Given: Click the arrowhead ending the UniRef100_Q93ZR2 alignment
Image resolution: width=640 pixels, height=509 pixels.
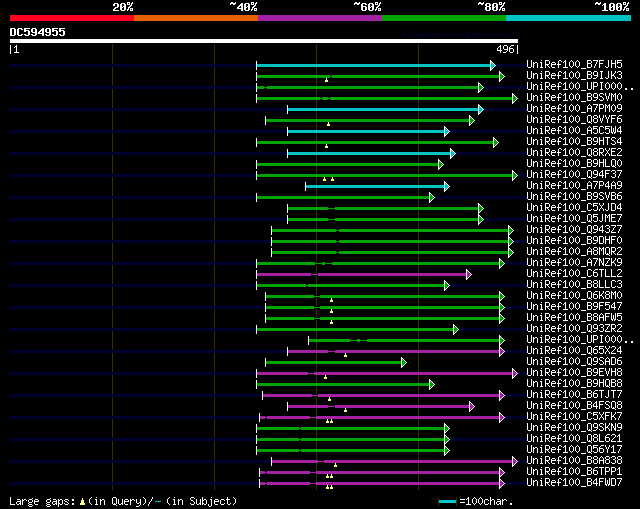Looking at the screenshot, I should 456,329.
